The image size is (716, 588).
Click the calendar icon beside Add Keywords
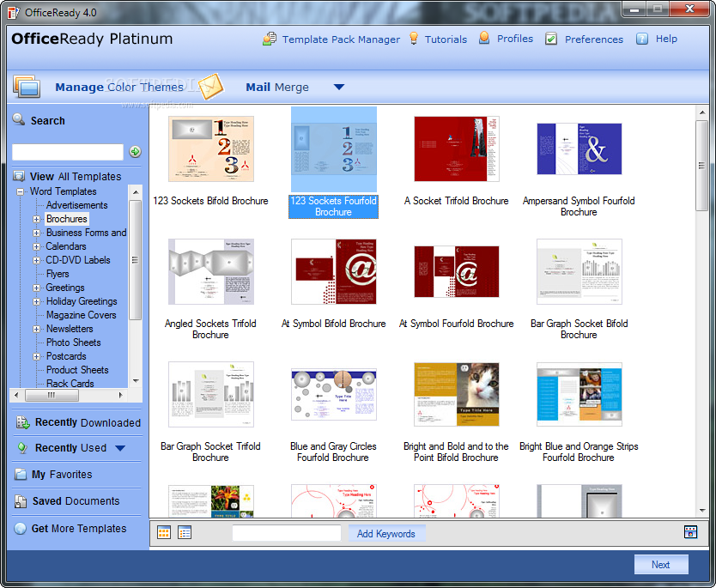(x=690, y=532)
